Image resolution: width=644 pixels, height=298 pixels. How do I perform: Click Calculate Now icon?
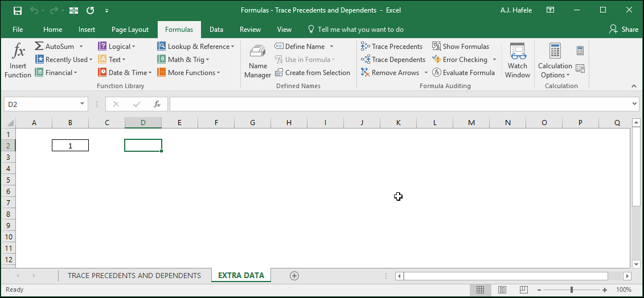pyautogui.click(x=580, y=51)
